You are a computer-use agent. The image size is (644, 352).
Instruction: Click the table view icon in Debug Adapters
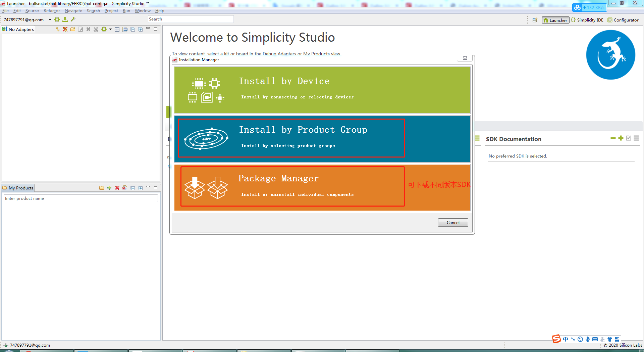tap(117, 29)
